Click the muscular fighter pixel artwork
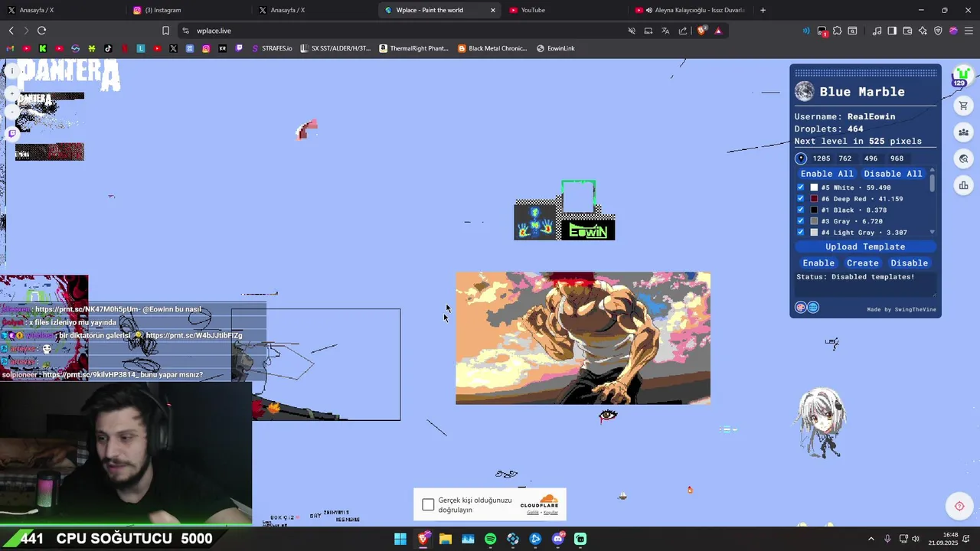This screenshot has width=980, height=551. (x=583, y=338)
